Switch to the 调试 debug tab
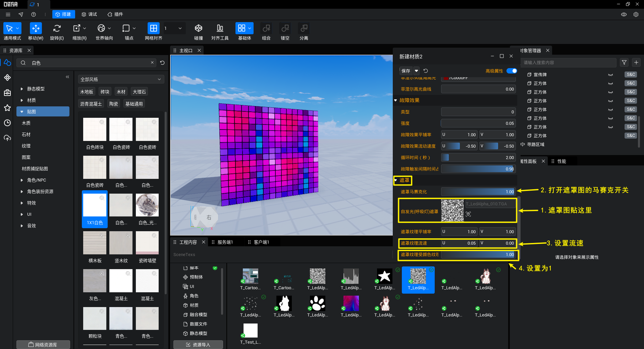 point(90,14)
